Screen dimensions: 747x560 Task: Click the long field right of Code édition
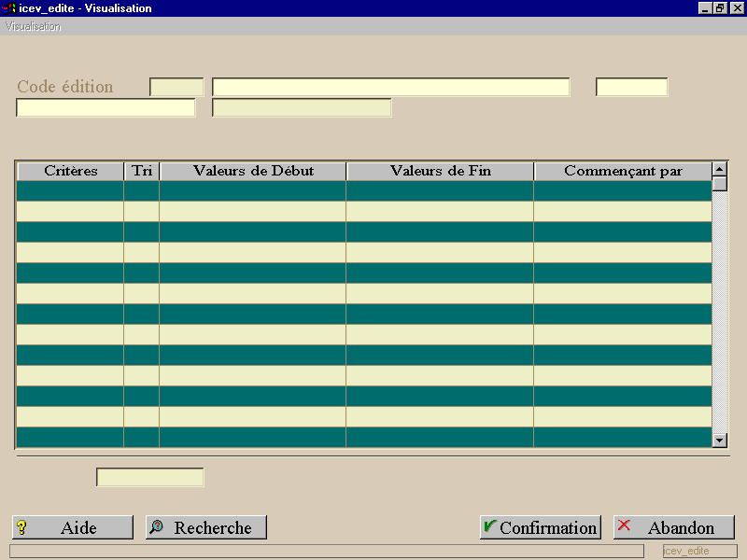click(x=390, y=87)
